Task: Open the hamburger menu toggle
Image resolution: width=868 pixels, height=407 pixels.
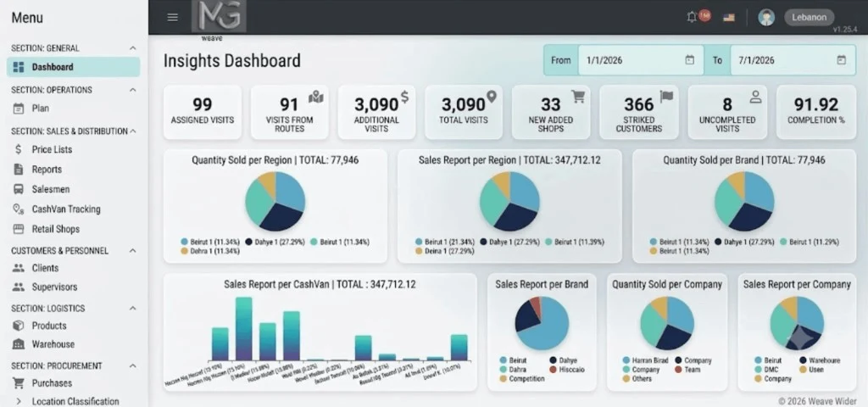Action: point(173,17)
